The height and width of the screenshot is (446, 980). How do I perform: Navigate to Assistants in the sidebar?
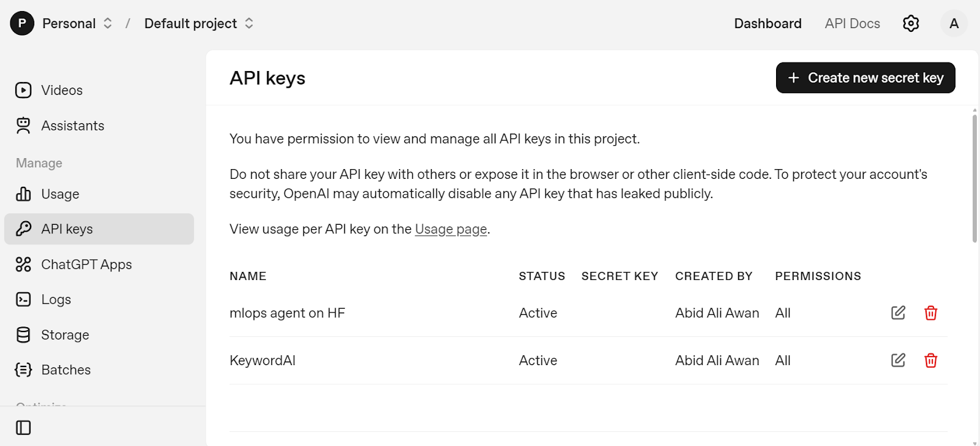coord(72,126)
